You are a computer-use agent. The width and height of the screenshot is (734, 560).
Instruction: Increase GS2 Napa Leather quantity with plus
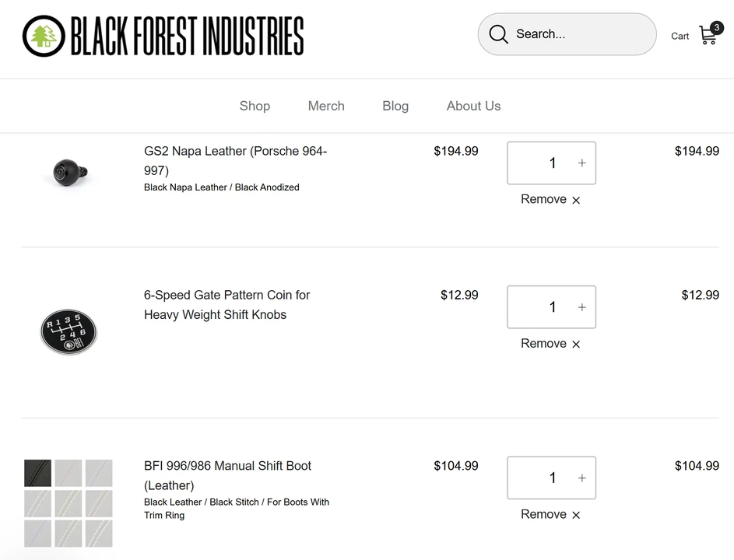pyautogui.click(x=582, y=163)
